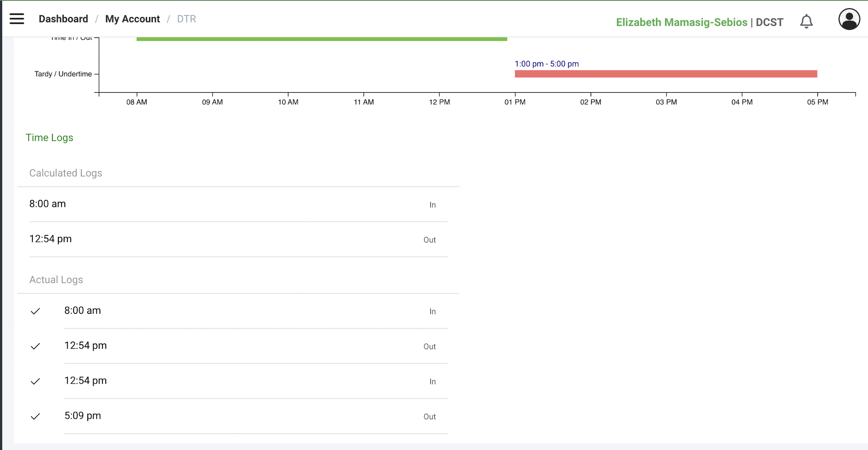Click the 1:00 pm - 5:00 pm label
The height and width of the screenshot is (450, 868).
[546, 64]
